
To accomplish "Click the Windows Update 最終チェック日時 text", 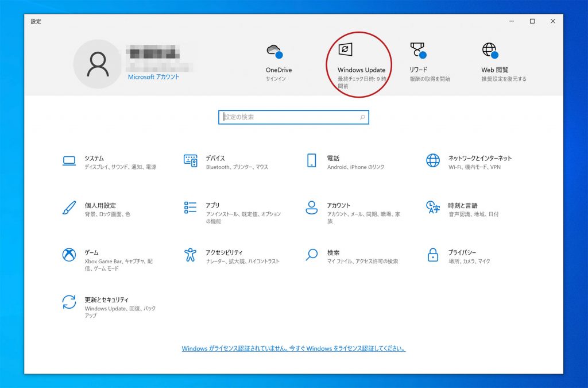I will click(362, 83).
